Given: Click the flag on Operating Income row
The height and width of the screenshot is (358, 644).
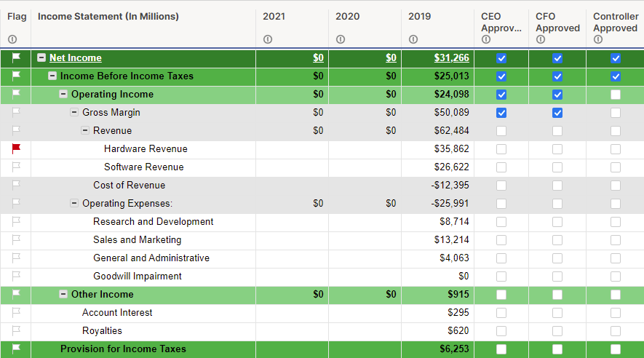Looking at the screenshot, I should click(16, 94).
